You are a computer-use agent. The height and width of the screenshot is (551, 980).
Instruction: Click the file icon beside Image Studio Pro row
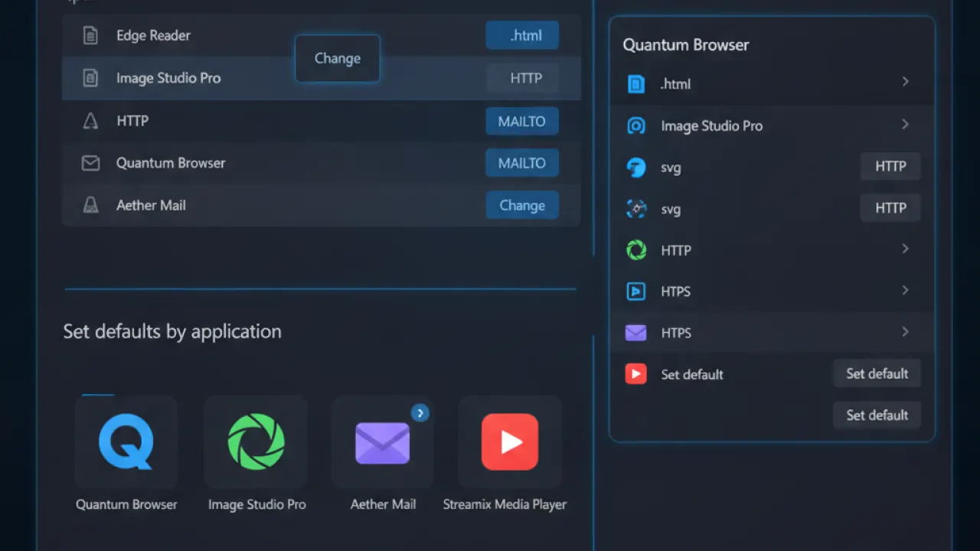(90, 78)
